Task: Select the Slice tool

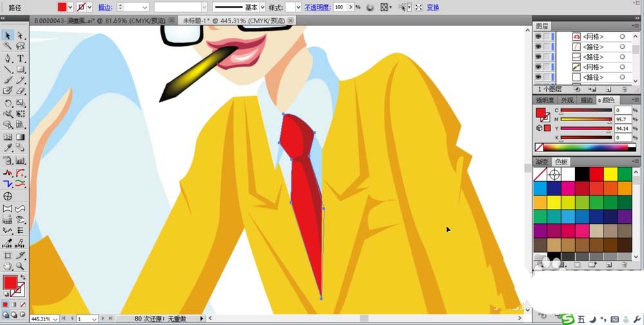Action: click(x=20, y=255)
